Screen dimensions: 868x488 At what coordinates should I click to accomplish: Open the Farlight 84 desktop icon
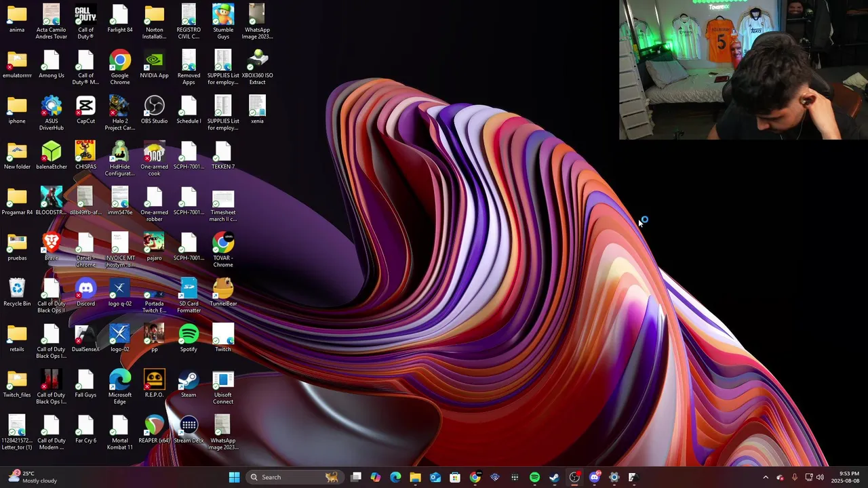point(120,18)
